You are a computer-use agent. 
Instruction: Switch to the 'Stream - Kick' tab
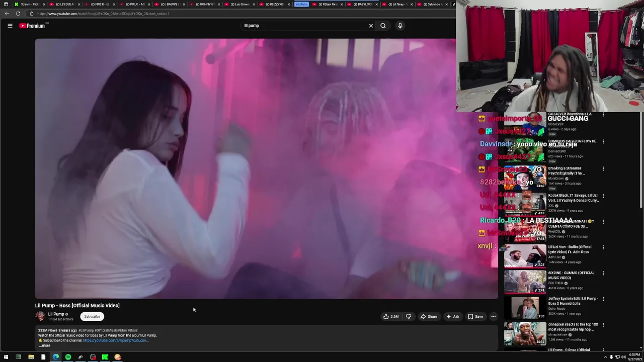pyautogui.click(x=30, y=4)
